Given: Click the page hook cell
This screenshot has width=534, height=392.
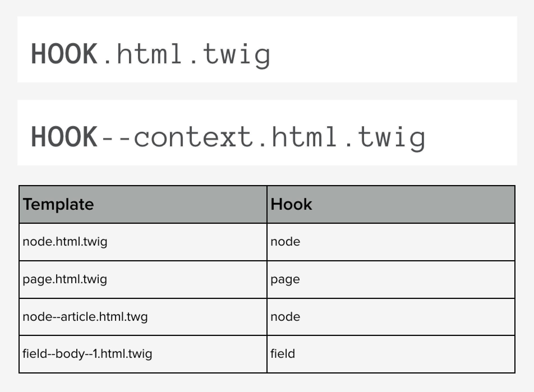Looking at the screenshot, I should click(x=285, y=280).
